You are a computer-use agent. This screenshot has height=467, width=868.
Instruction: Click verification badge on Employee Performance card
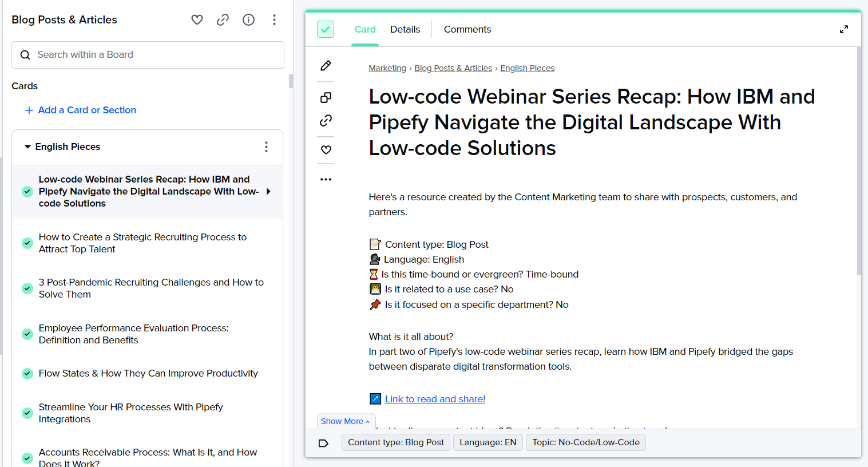(27, 334)
